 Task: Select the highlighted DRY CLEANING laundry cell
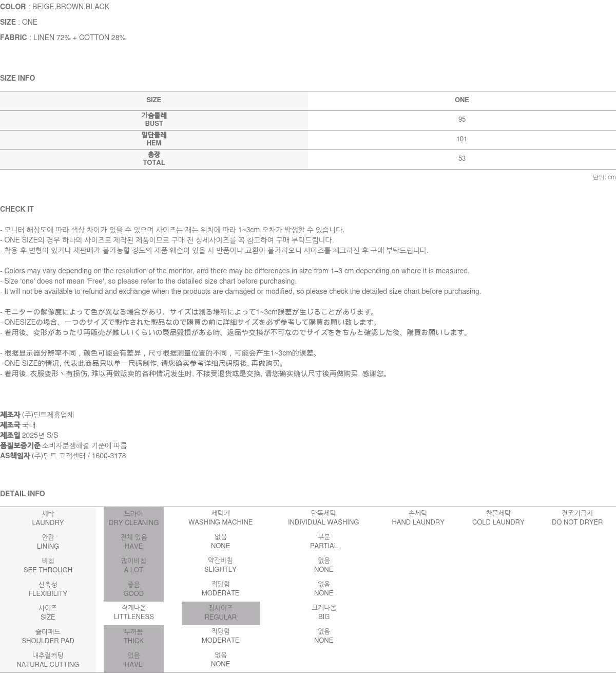(x=133, y=518)
